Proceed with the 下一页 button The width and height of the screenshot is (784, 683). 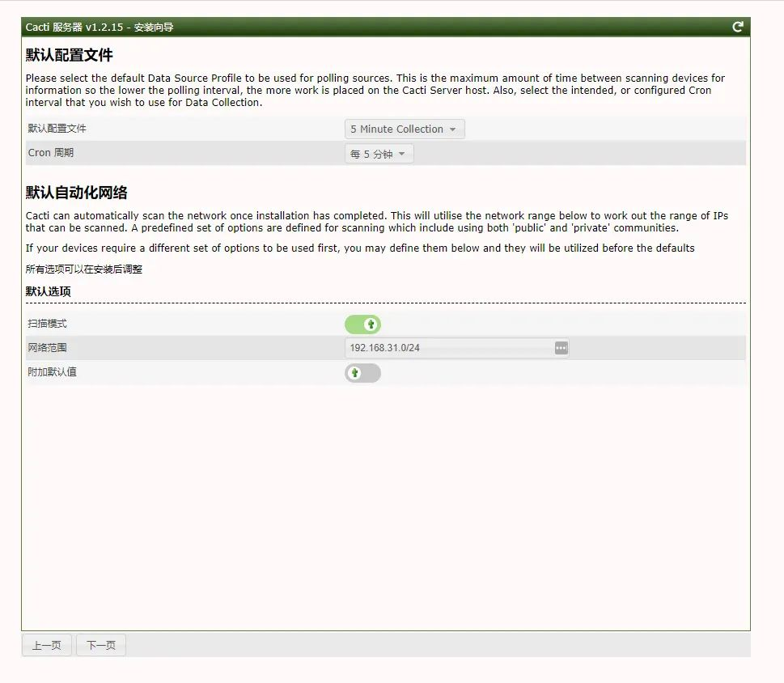(x=101, y=646)
